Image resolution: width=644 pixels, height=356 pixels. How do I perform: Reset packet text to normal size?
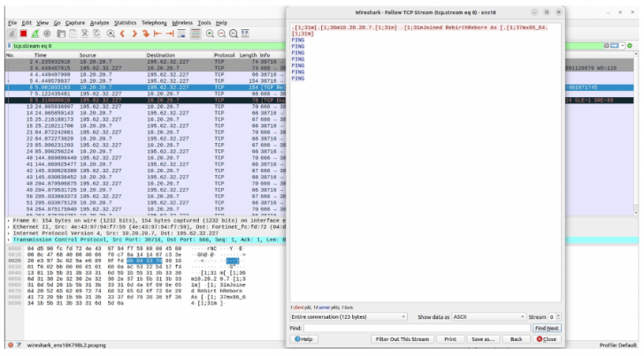(234, 34)
